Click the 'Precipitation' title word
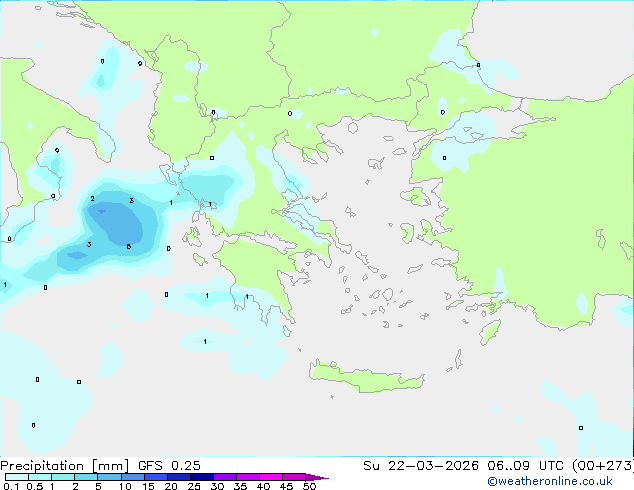This screenshot has width=634, height=490. point(42,466)
